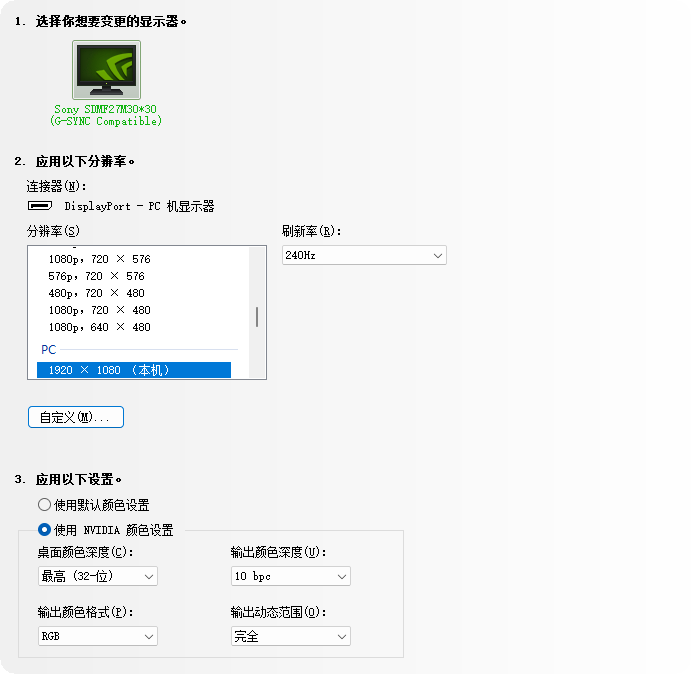The height and width of the screenshot is (675, 692).
Task: Select "使用默认颜色设置" radio button
Action: pos(44,505)
